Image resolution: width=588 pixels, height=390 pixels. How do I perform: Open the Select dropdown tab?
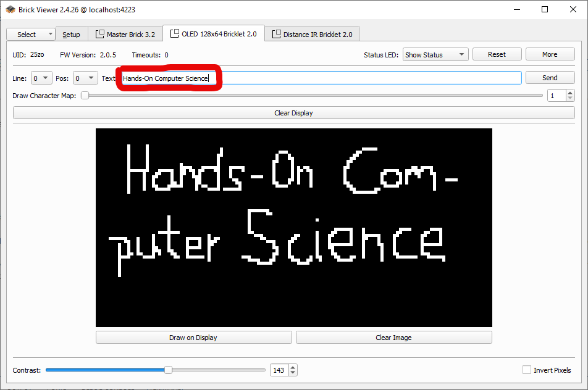click(30, 35)
